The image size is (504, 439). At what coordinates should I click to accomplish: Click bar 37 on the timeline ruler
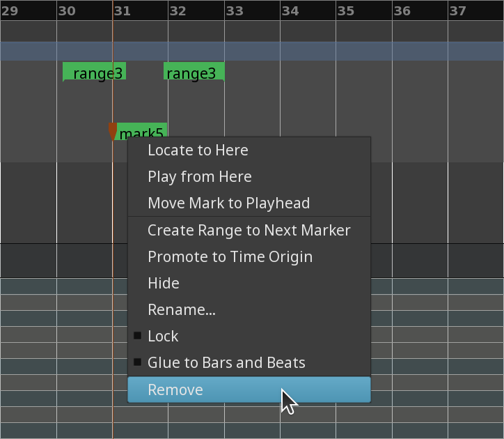point(458,11)
